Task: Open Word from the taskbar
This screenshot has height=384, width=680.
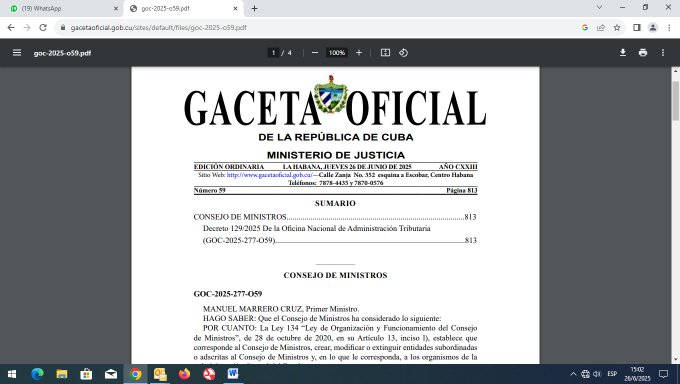Action: click(233, 374)
